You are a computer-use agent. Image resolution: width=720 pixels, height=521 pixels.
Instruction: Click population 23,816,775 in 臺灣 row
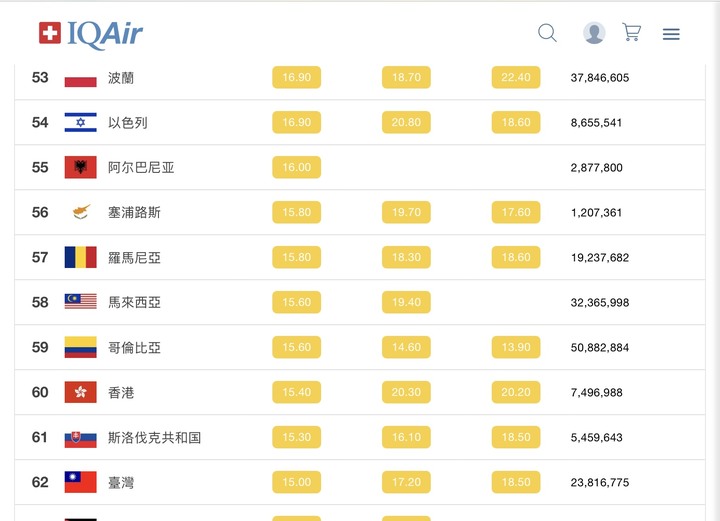pos(600,482)
